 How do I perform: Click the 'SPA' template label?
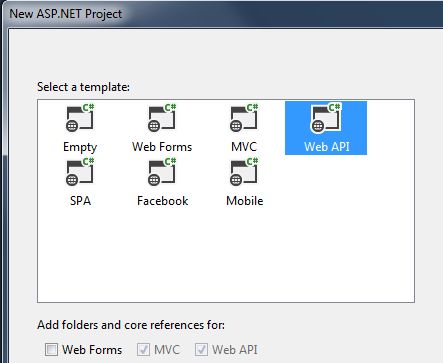coord(80,201)
